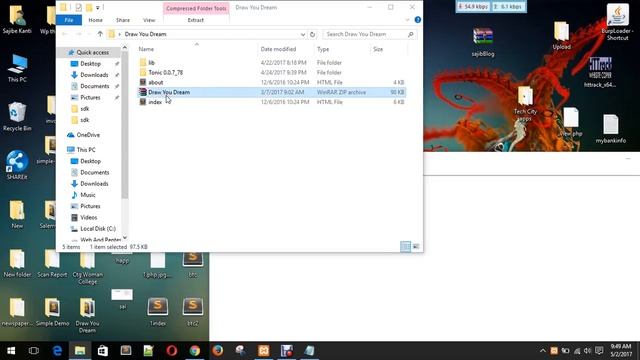This screenshot has height=360, width=640.
Task: Click the Properties quick access icon
Action: click(78, 7)
